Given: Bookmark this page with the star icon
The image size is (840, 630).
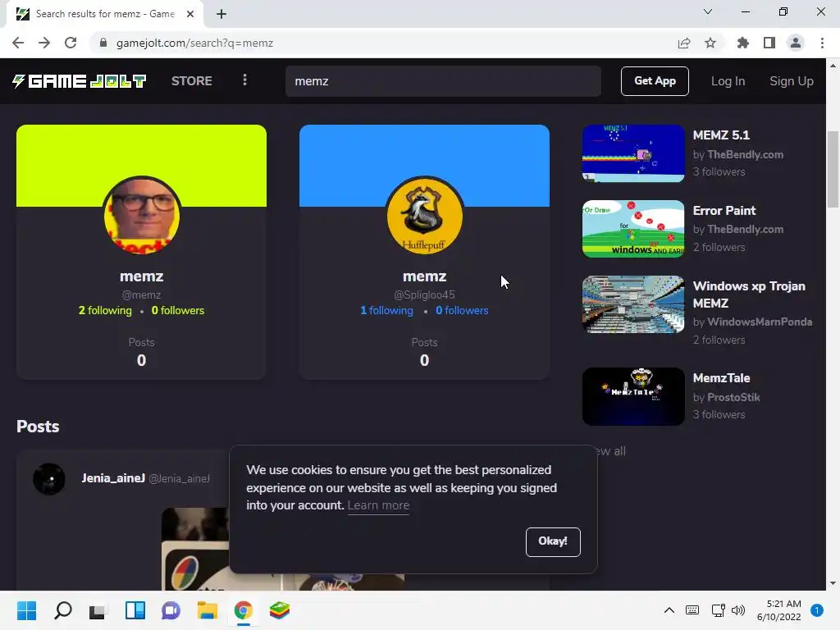Looking at the screenshot, I should tap(710, 43).
